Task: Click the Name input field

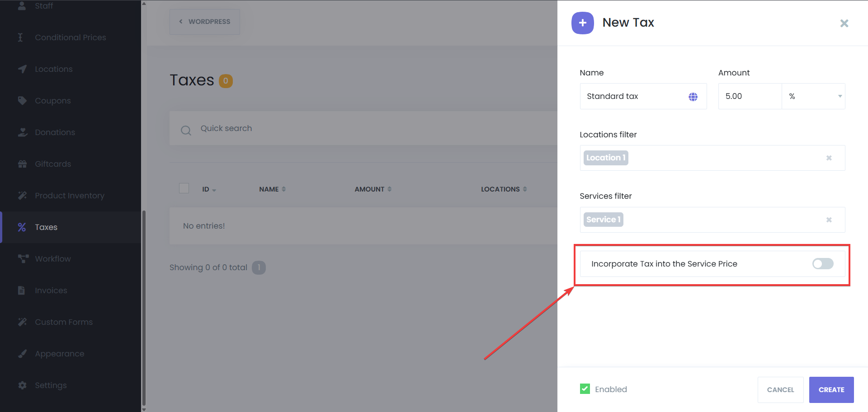Action: point(643,96)
